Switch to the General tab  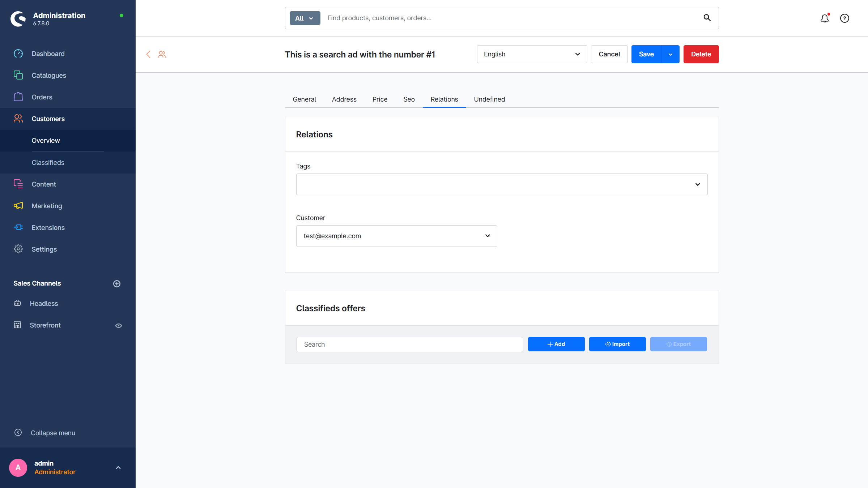pos(304,99)
